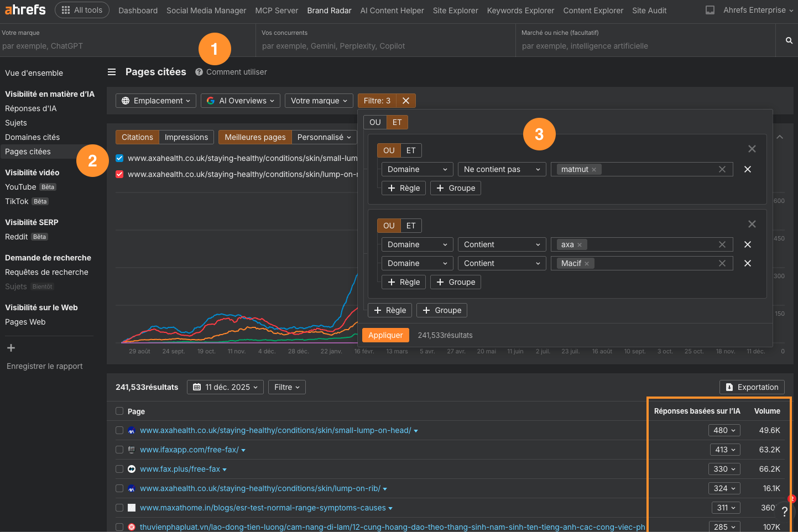The width and height of the screenshot is (798, 532).
Task: Delete the Macif domain rule row
Action: pos(747,263)
